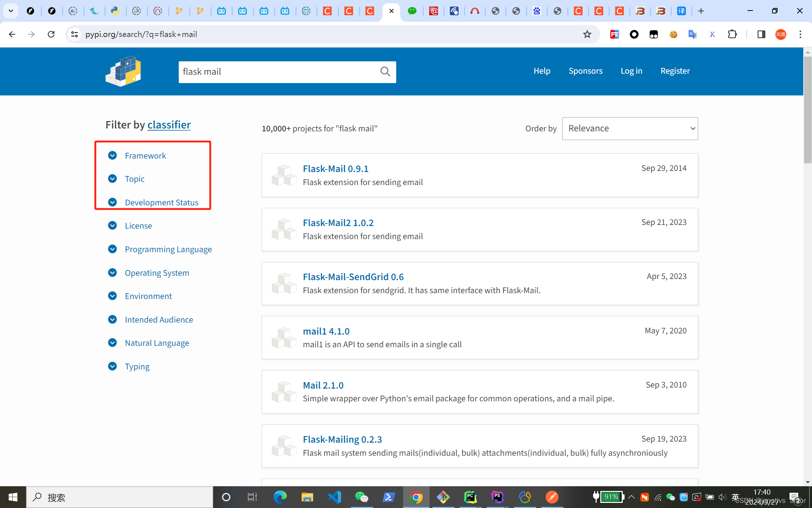Click the search magnifying glass icon

coord(385,71)
